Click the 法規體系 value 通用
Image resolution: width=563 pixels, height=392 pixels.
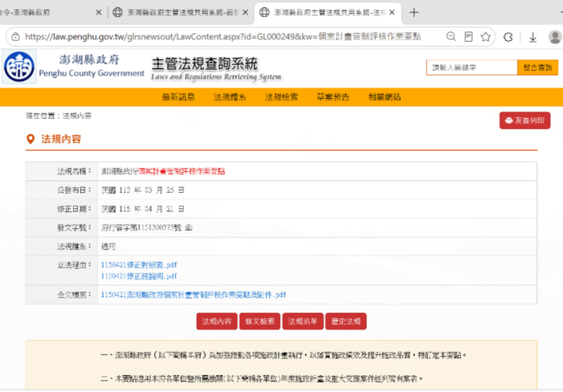click(109, 246)
